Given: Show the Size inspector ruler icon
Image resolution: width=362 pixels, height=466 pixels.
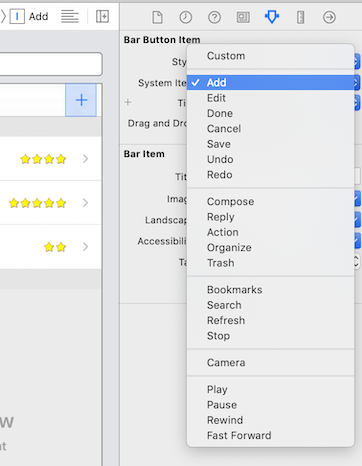Looking at the screenshot, I should 300,17.
